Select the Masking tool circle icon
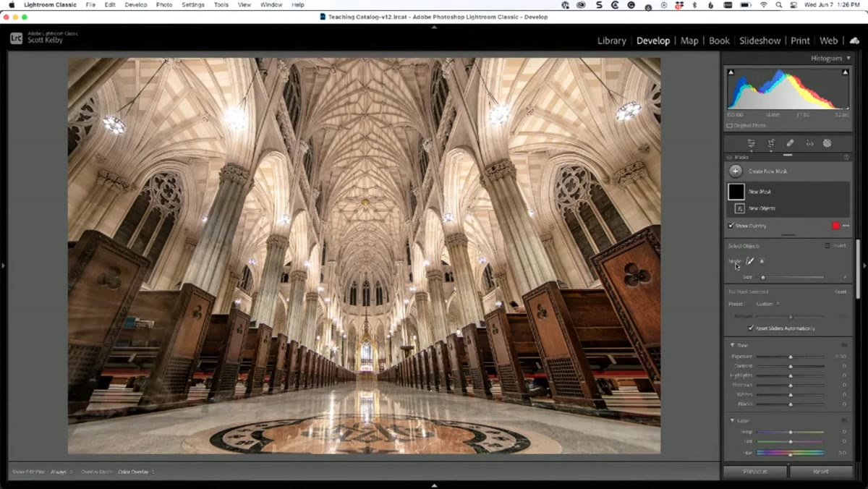The image size is (868, 489). pyautogui.click(x=827, y=143)
